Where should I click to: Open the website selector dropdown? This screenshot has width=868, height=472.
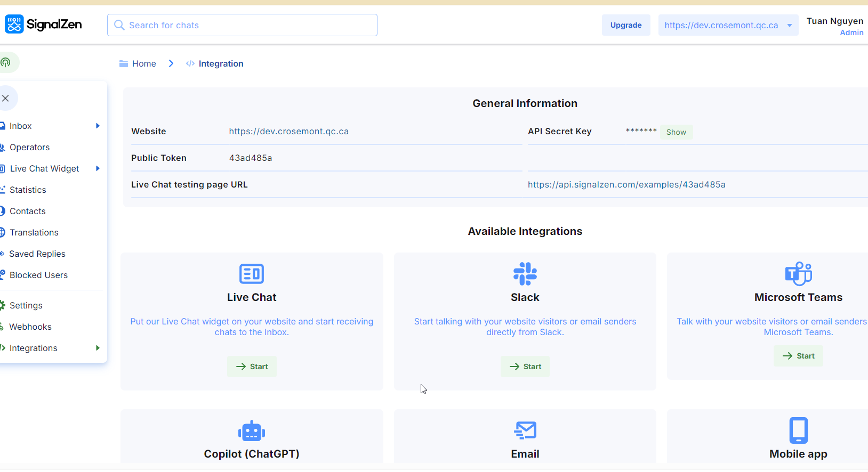pyautogui.click(x=728, y=25)
